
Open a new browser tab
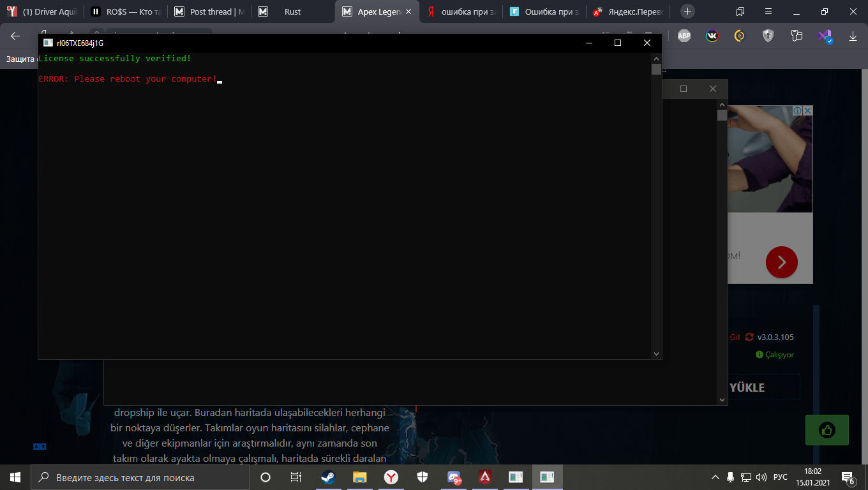tap(687, 11)
